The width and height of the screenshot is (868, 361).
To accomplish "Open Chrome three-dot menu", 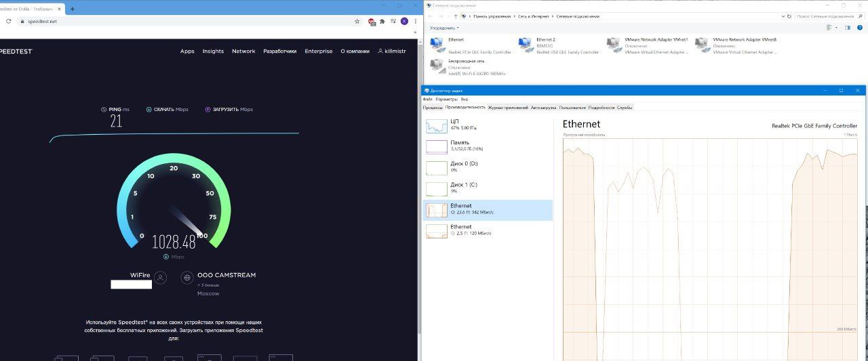I will point(416,21).
